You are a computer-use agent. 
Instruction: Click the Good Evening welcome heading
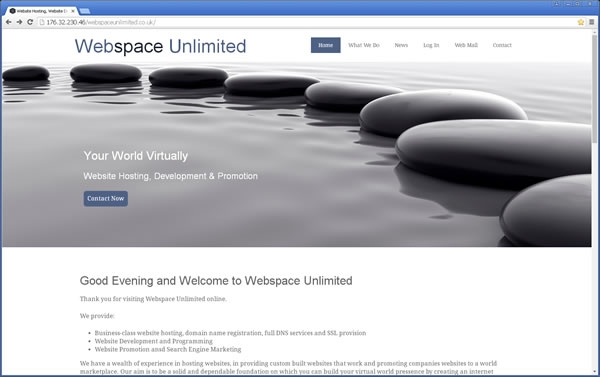click(x=216, y=281)
